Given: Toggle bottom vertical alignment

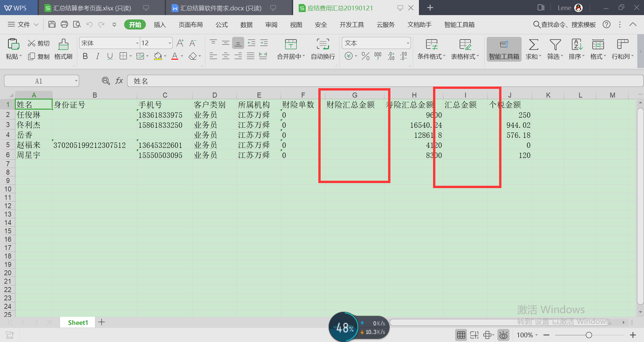Looking at the screenshot, I should pyautogui.click(x=238, y=43).
